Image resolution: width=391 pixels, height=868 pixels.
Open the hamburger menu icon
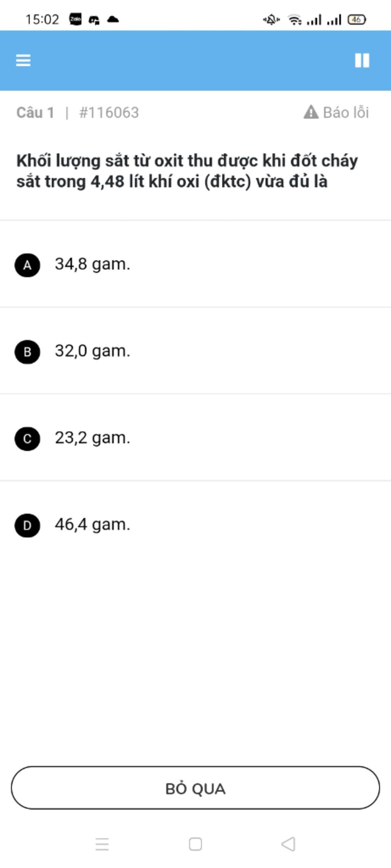click(23, 60)
